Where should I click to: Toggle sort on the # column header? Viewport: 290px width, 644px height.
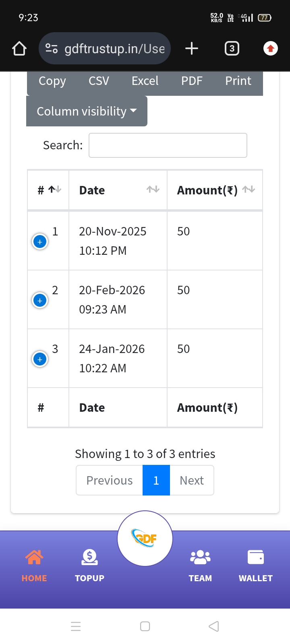tap(48, 190)
